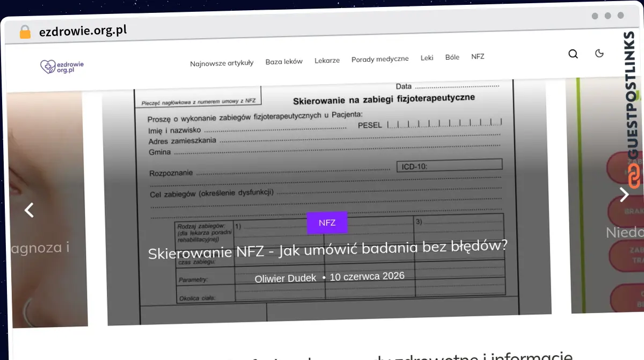This screenshot has width=644, height=360.
Task: Open article Skierowanie NFZ headline
Action: (327, 249)
